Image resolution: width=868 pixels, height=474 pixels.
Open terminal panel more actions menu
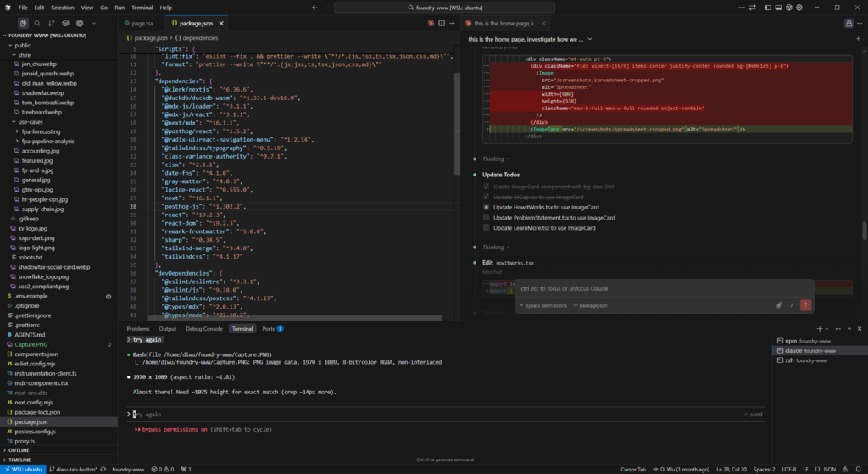838,328
